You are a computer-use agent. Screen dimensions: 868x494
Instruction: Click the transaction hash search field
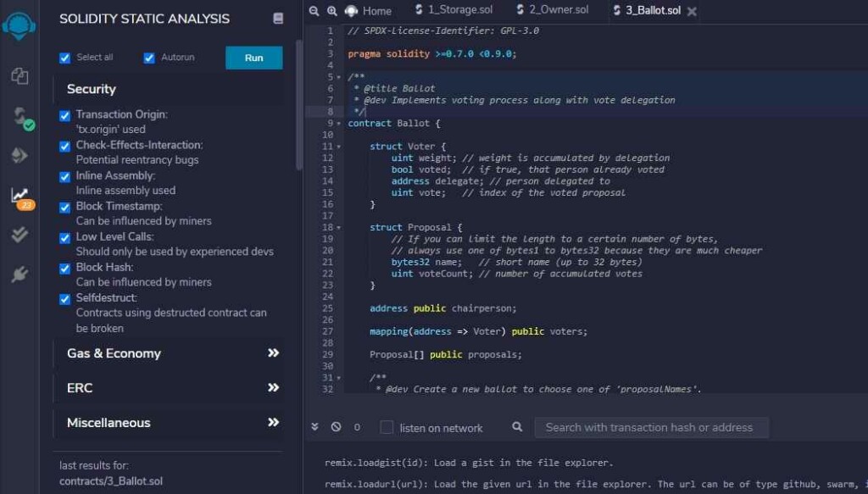click(651, 427)
